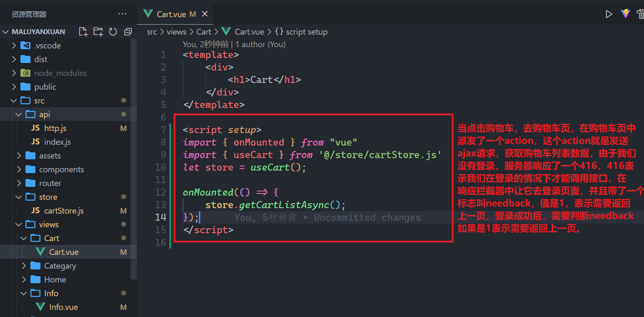Collapse the api folder chevron
644x317 pixels.
(19, 114)
